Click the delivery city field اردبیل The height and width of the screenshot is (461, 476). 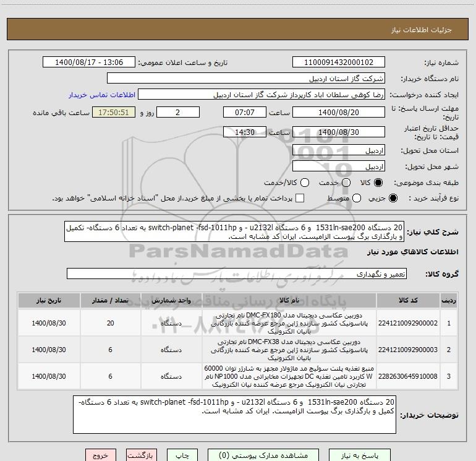point(339,166)
